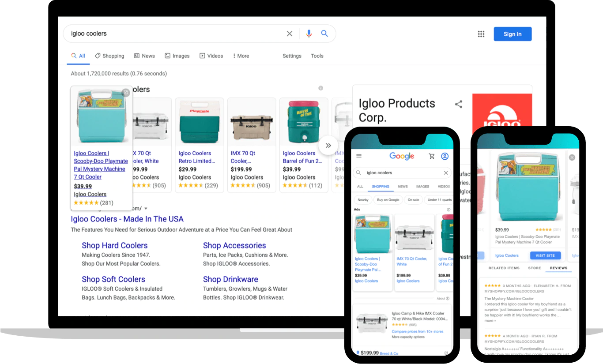Click the ad info circle icon above carousel
This screenshot has height=364, width=603.
pos(321,88)
